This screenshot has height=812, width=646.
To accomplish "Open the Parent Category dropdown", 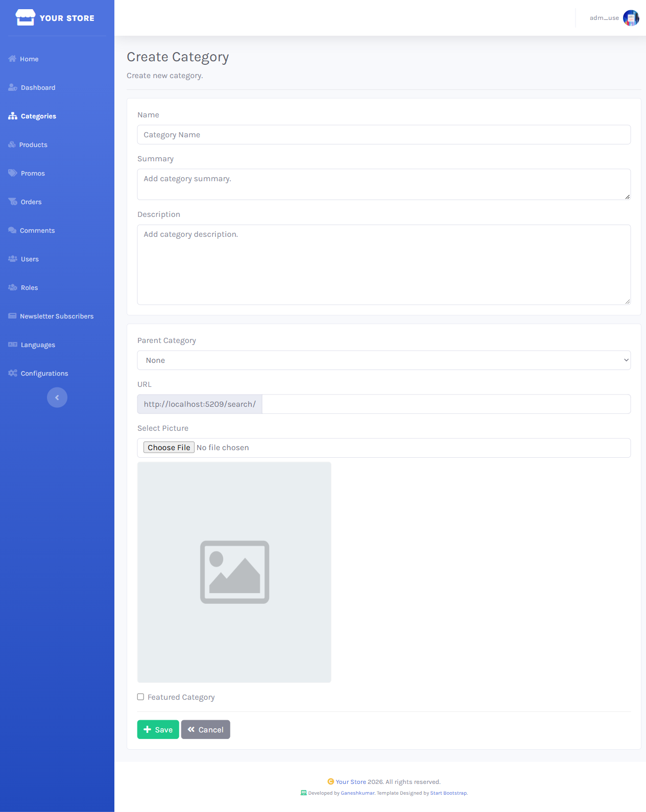I will coord(384,360).
